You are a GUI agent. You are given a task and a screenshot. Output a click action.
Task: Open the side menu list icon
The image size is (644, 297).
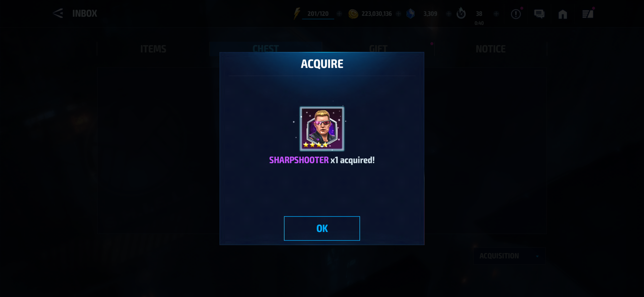588,14
